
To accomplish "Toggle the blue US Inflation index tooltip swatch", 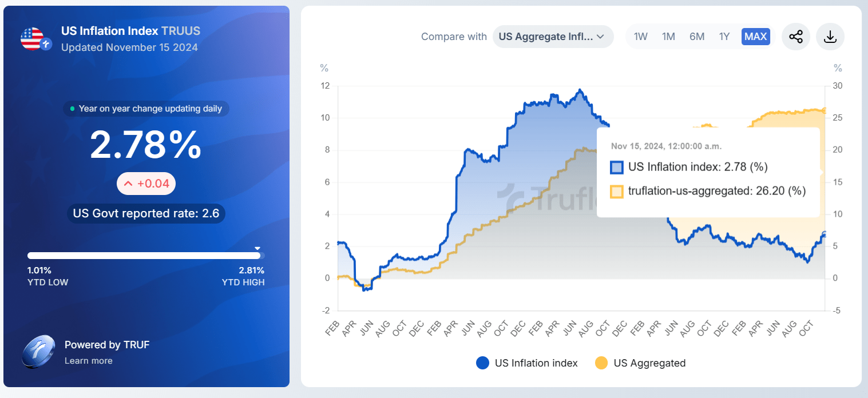I will (x=616, y=166).
